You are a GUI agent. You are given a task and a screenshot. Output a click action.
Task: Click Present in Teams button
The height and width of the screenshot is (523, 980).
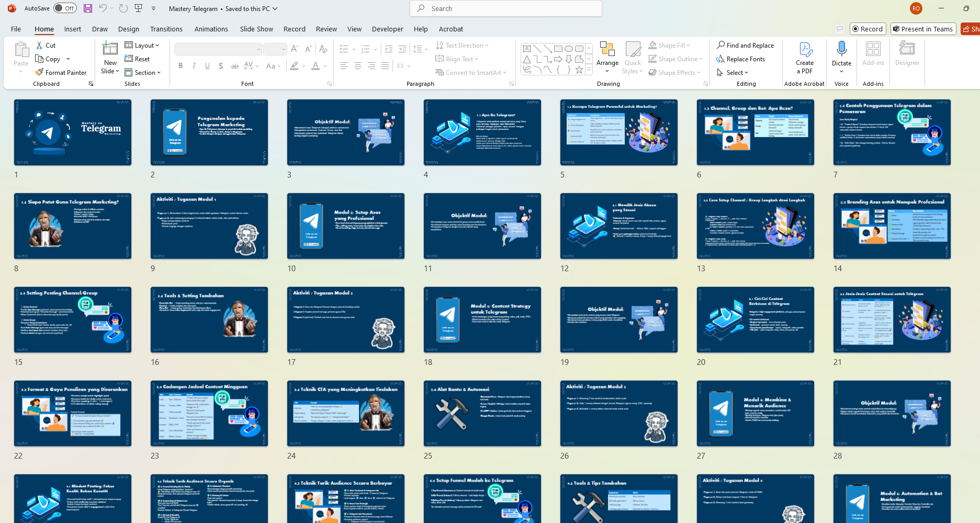pyautogui.click(x=923, y=29)
